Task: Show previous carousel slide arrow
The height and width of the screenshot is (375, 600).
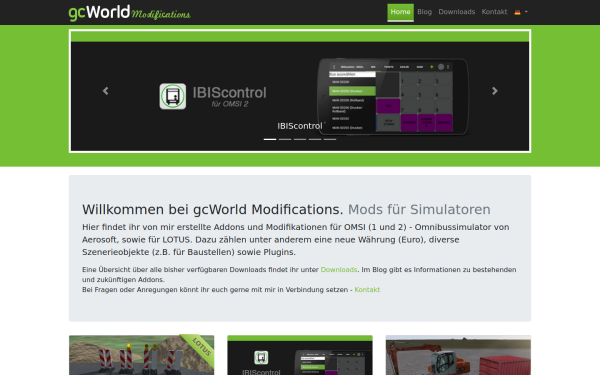Action: 106,91
